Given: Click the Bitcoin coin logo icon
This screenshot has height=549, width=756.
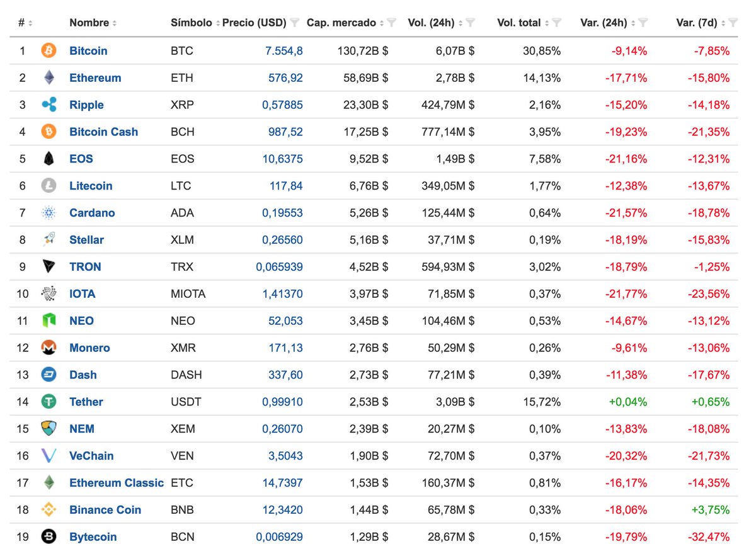Looking at the screenshot, I should point(49,50).
